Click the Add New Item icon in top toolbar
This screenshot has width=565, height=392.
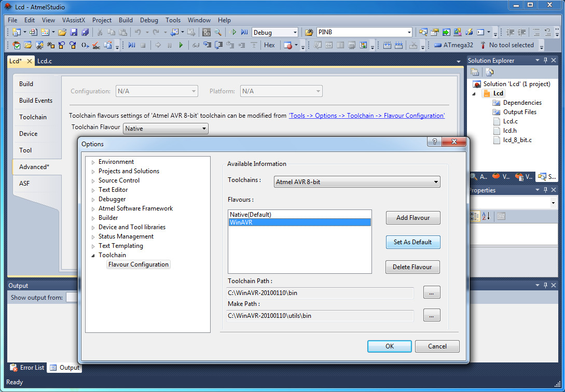(x=45, y=32)
